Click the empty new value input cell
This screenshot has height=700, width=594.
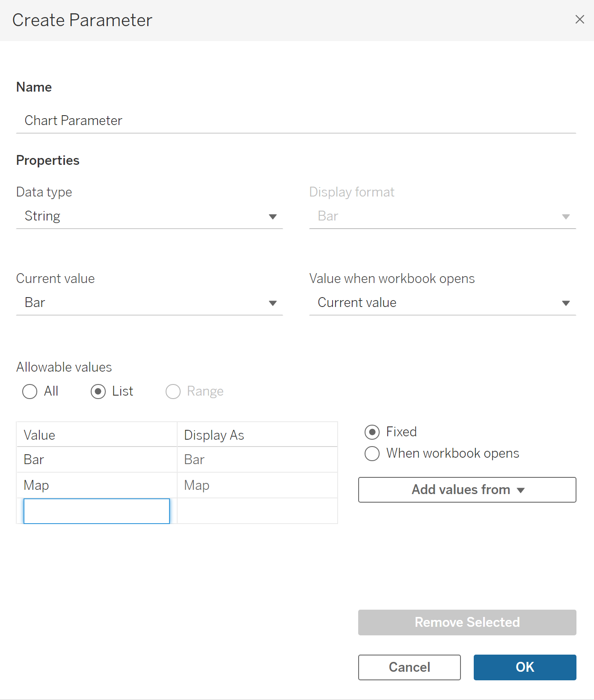[x=96, y=511]
